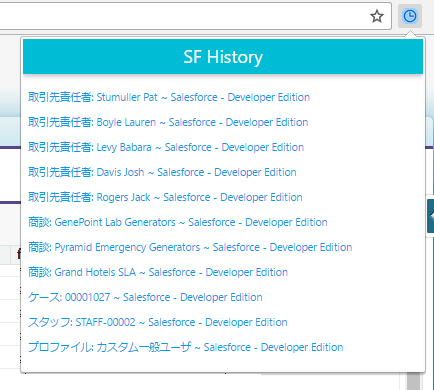Expand the collapsed sidebar arrow tab

click(431, 216)
